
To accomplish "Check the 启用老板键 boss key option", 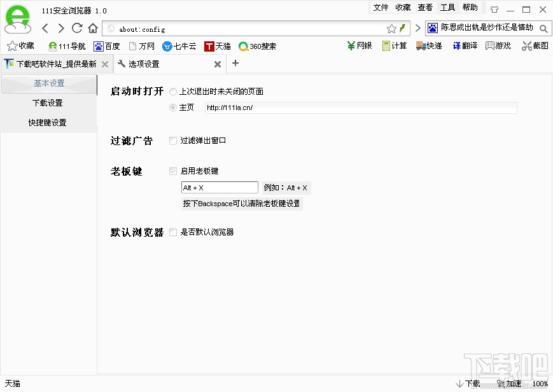I will point(172,171).
